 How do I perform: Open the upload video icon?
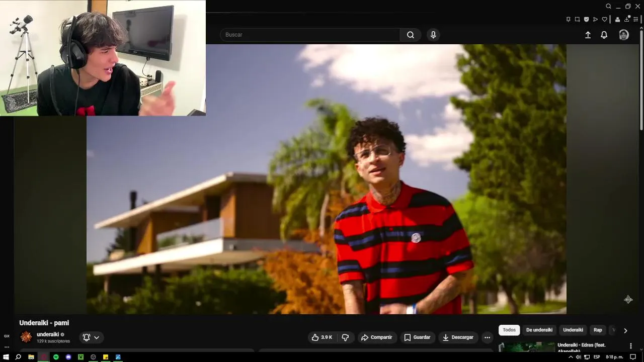point(588,35)
